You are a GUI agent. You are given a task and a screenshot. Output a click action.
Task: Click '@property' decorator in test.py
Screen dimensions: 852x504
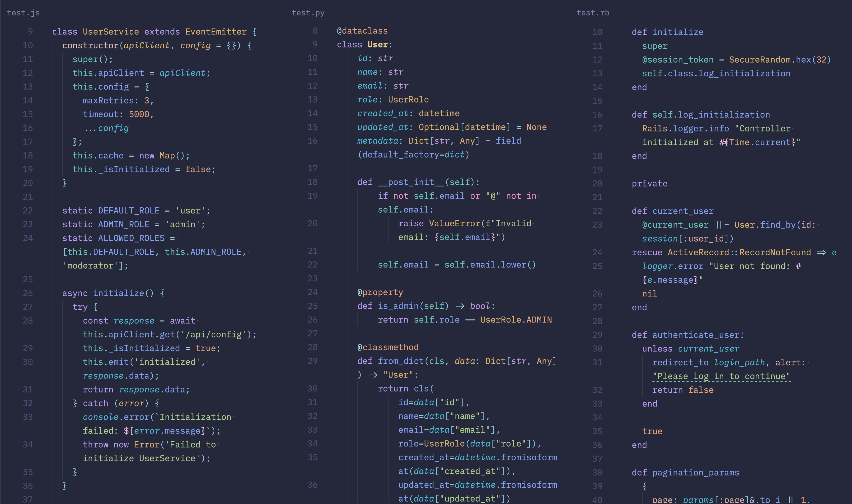click(x=380, y=292)
